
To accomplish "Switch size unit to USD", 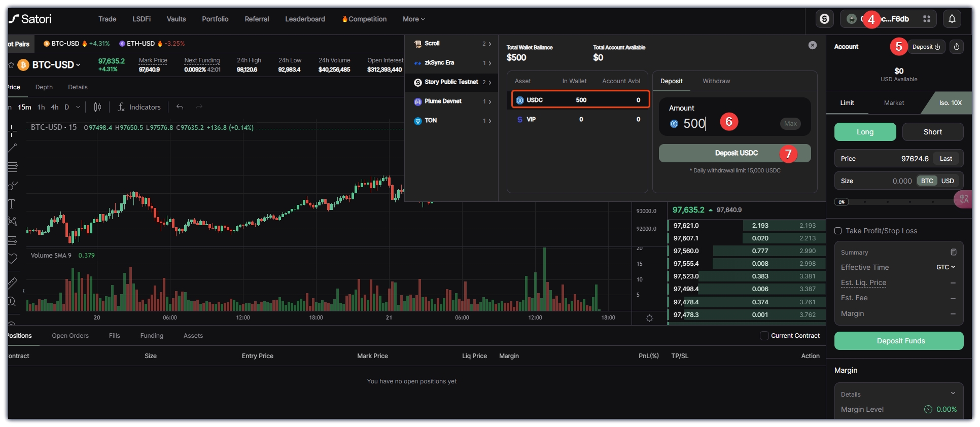I will coord(947,181).
